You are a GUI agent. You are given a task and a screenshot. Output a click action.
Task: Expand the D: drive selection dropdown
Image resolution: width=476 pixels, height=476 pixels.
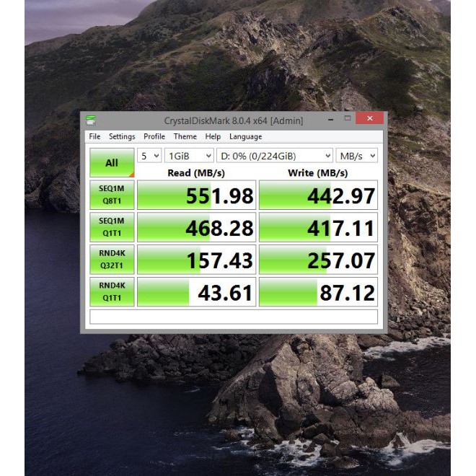pos(275,156)
